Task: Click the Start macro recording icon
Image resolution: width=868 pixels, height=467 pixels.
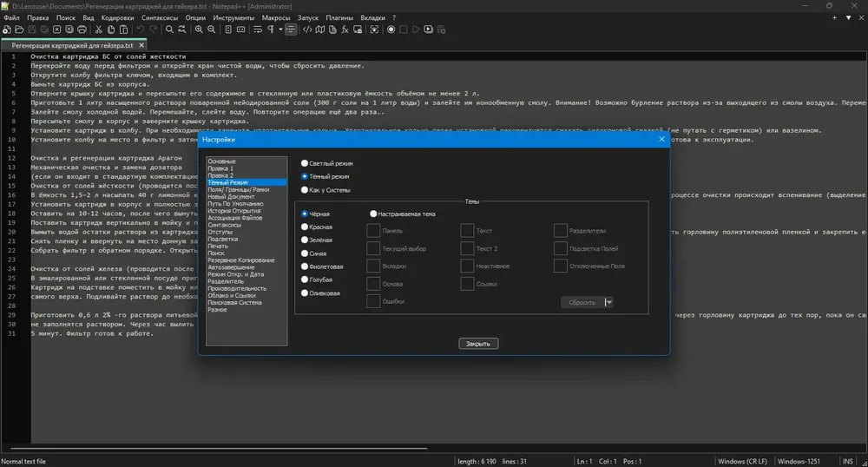Action: tap(391, 30)
